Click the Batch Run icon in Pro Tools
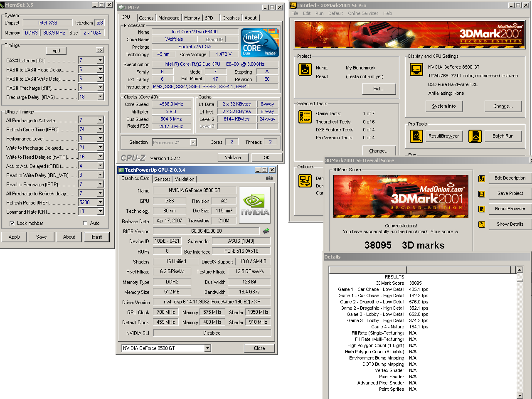532x399 pixels. point(475,136)
